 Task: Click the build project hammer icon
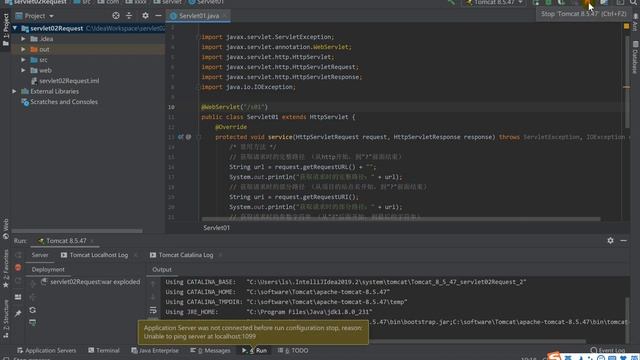tap(451, 2)
